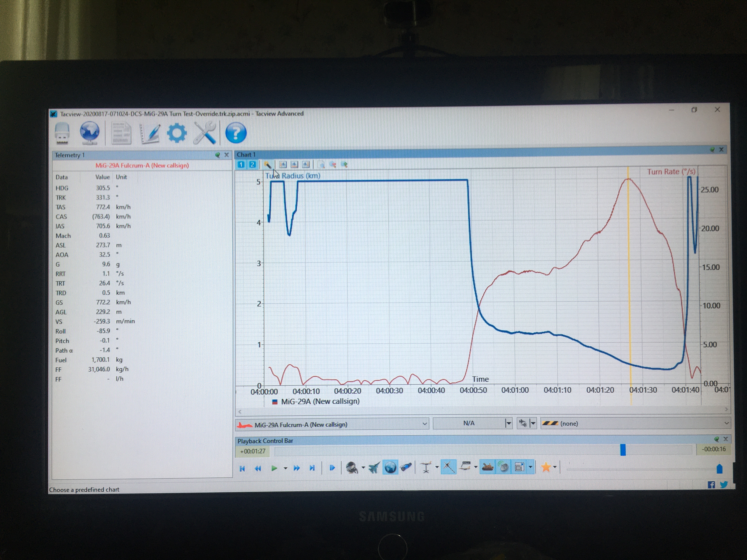Open play speed dropdown arrow beside play
Screen dimensions: 747x560
point(285,468)
